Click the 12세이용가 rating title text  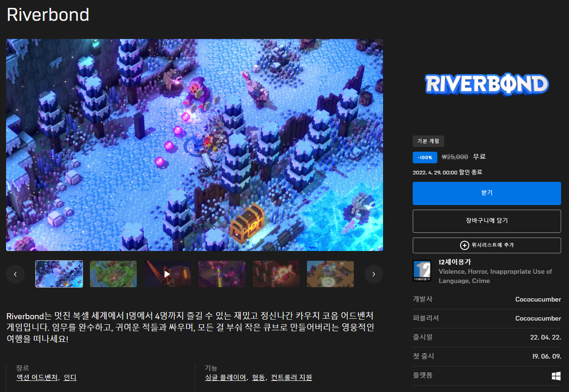[454, 262]
